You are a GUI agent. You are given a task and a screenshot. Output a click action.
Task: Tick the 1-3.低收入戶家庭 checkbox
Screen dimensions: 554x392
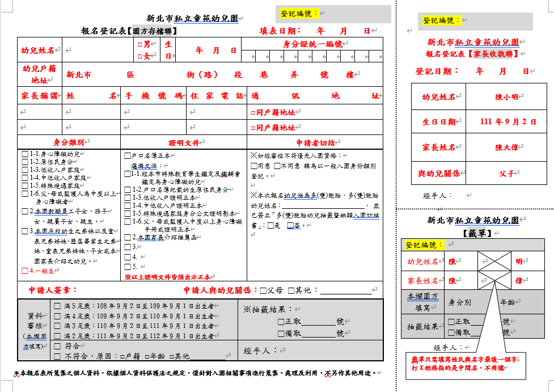(x=25, y=170)
